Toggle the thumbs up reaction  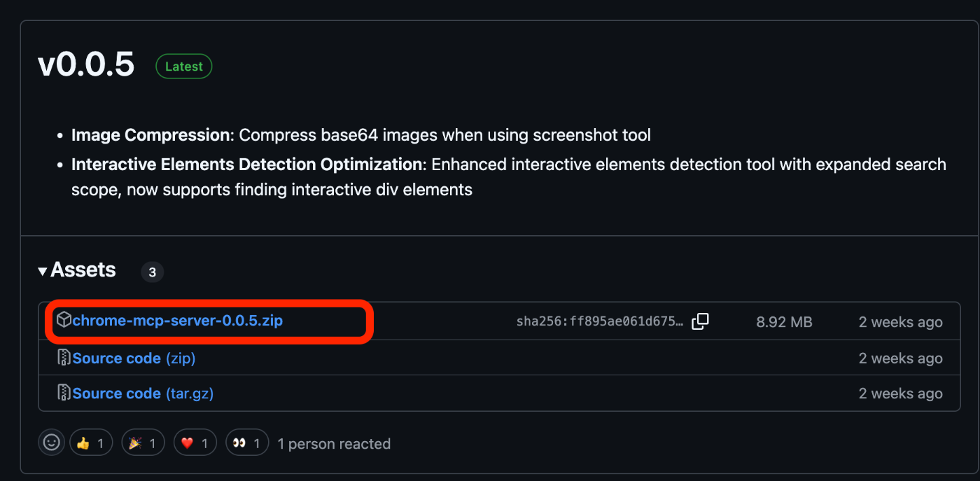91,442
